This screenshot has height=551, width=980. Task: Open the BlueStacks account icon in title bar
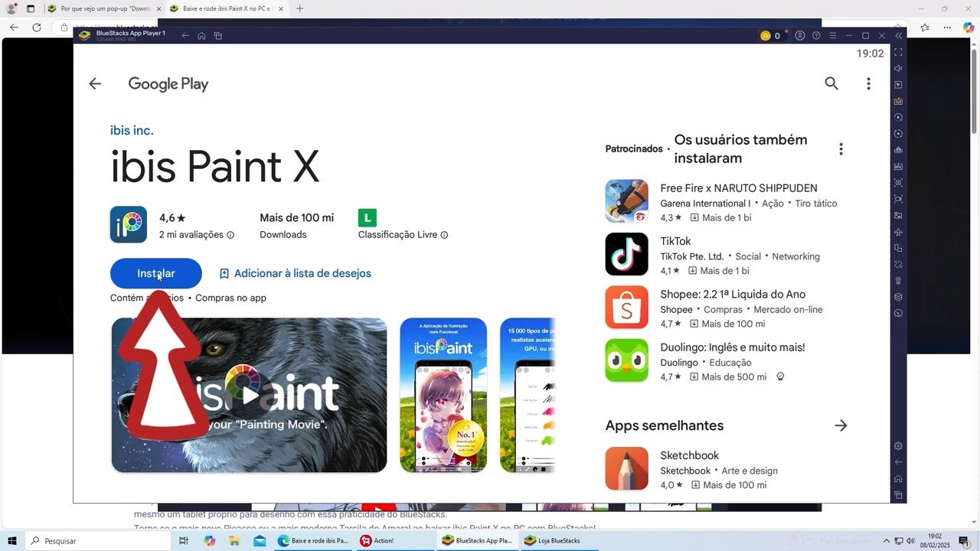click(800, 35)
